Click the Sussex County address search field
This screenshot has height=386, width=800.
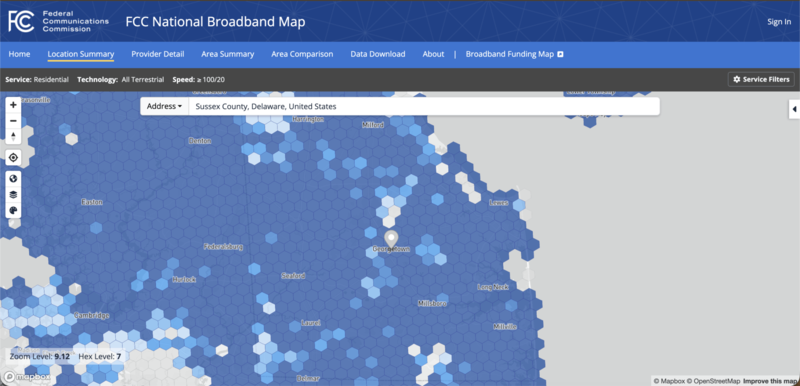[424, 107]
